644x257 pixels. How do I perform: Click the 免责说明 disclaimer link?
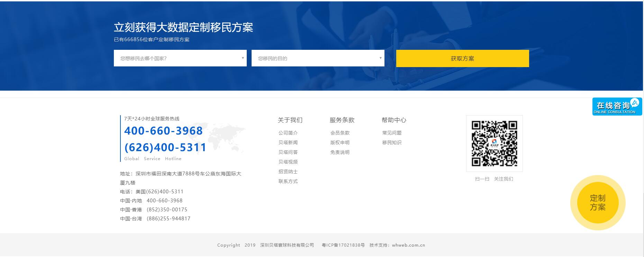pos(340,152)
